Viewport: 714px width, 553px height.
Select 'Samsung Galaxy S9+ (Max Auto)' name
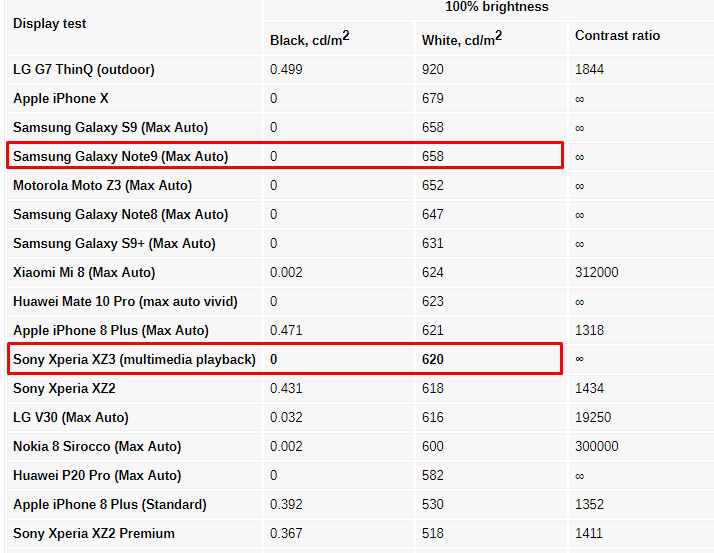114,244
